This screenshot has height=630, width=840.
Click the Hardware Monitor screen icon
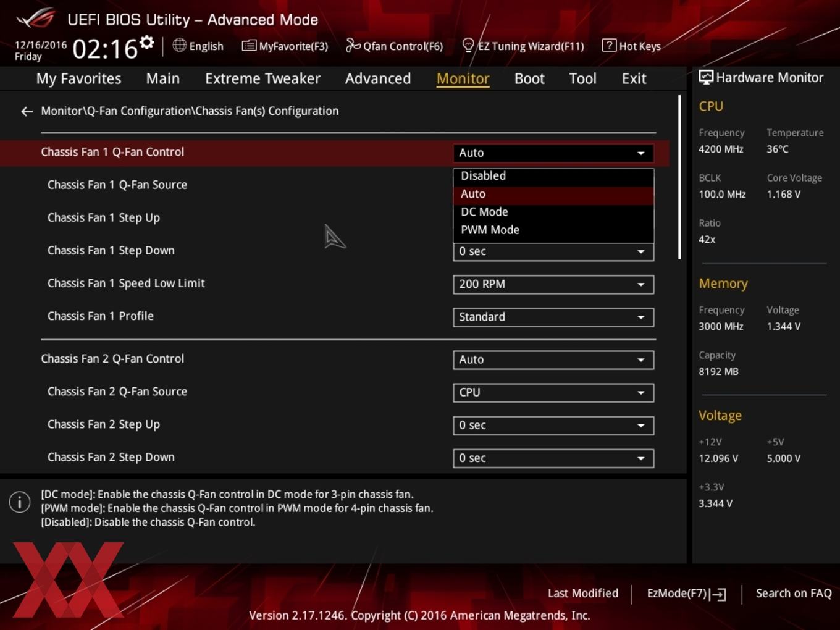[705, 77]
